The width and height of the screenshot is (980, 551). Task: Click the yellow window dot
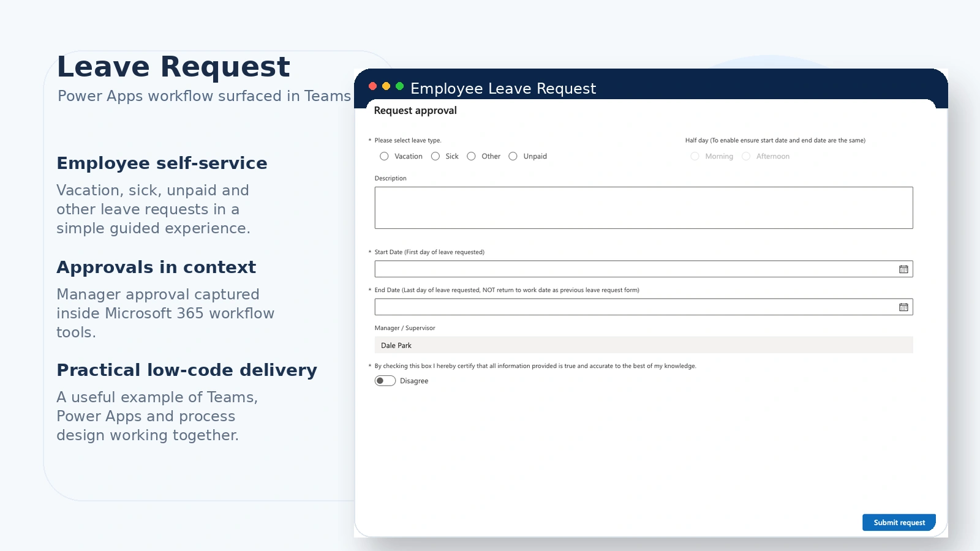(x=386, y=86)
